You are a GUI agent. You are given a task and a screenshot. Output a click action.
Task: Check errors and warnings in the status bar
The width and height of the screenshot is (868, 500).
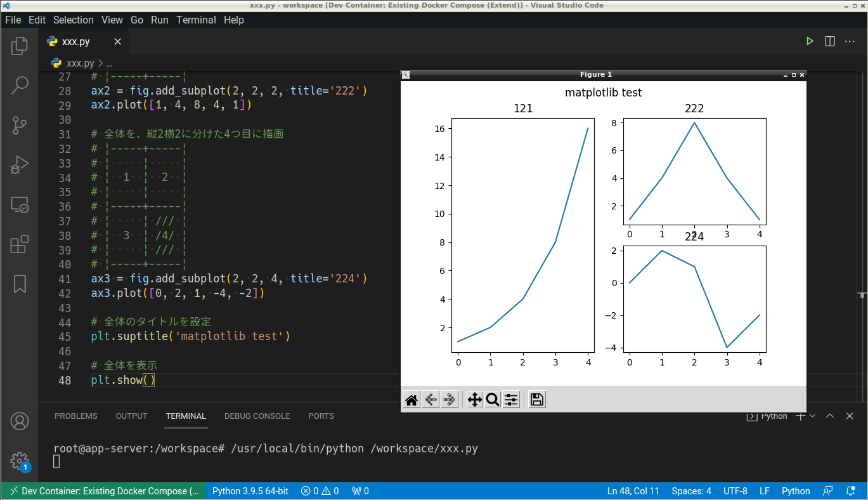320,490
